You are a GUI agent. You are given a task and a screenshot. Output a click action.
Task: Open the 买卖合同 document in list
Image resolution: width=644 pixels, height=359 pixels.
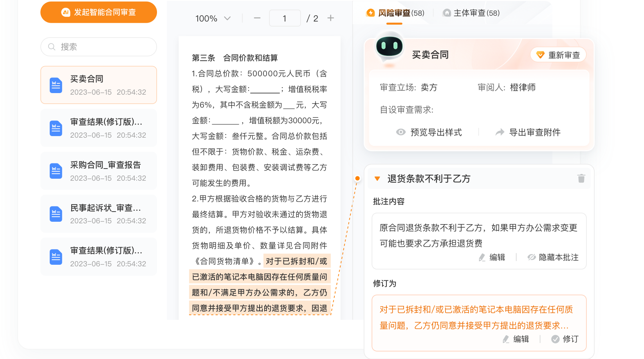99,85
